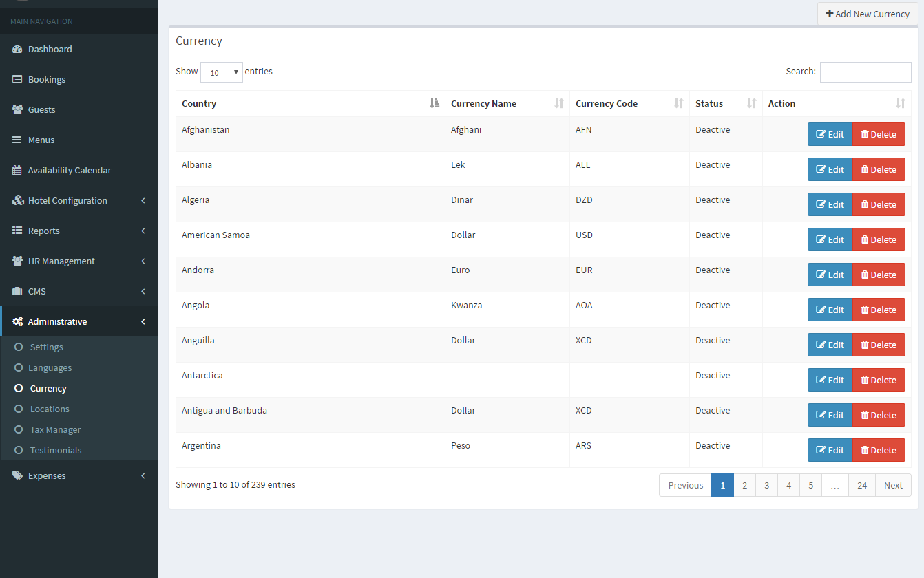Select the Tax Manager circle bullet
Screen dimensions: 924x578
tap(19, 430)
